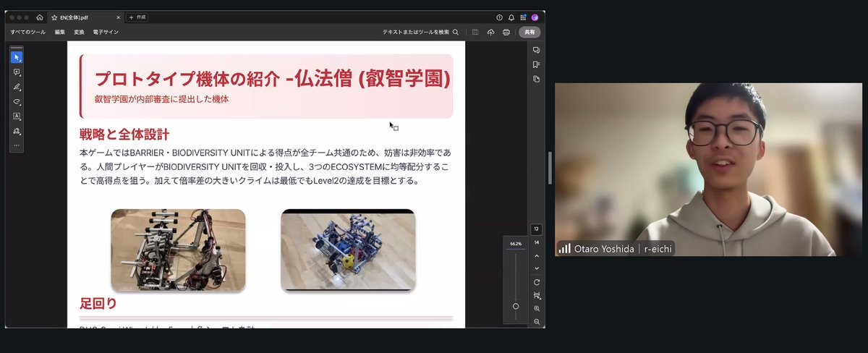Go to previous page arrow
Viewport: 868px width, 353px height.
(536, 256)
